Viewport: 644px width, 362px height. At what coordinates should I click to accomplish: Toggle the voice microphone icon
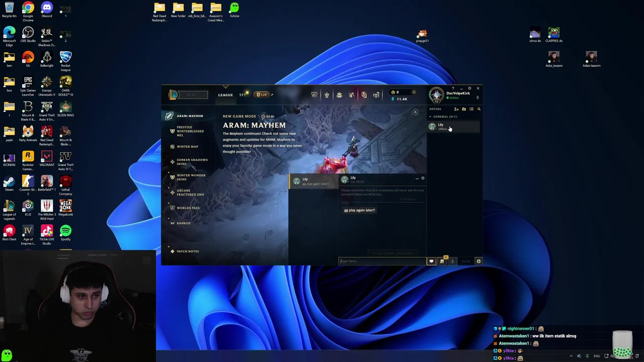tap(452, 261)
